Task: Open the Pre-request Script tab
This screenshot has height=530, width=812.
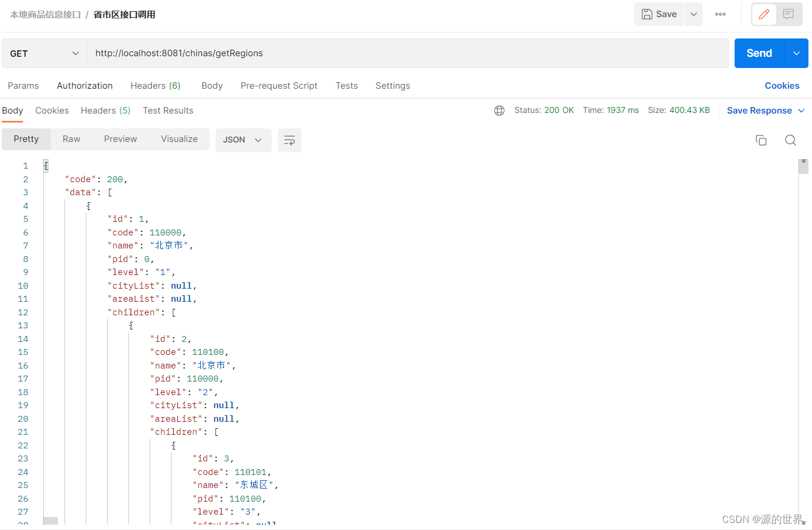Action: click(x=279, y=86)
